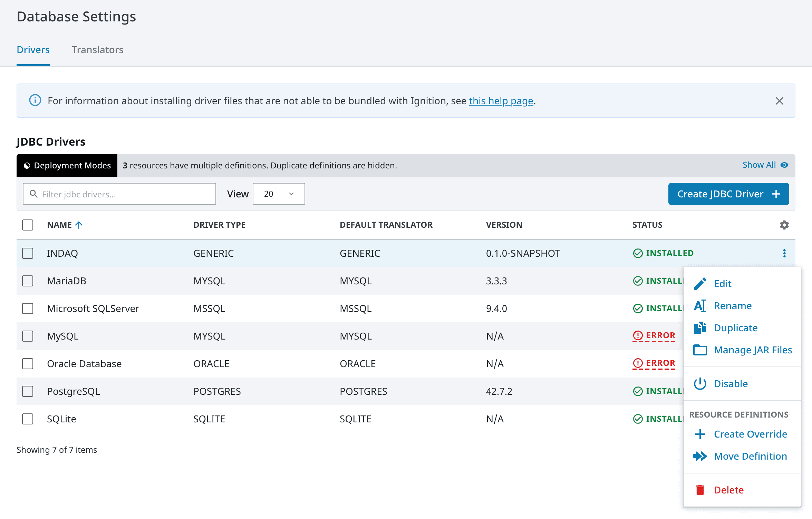This screenshot has height=519, width=812.
Task: Check the MariaDB row checkbox
Action: coord(28,281)
